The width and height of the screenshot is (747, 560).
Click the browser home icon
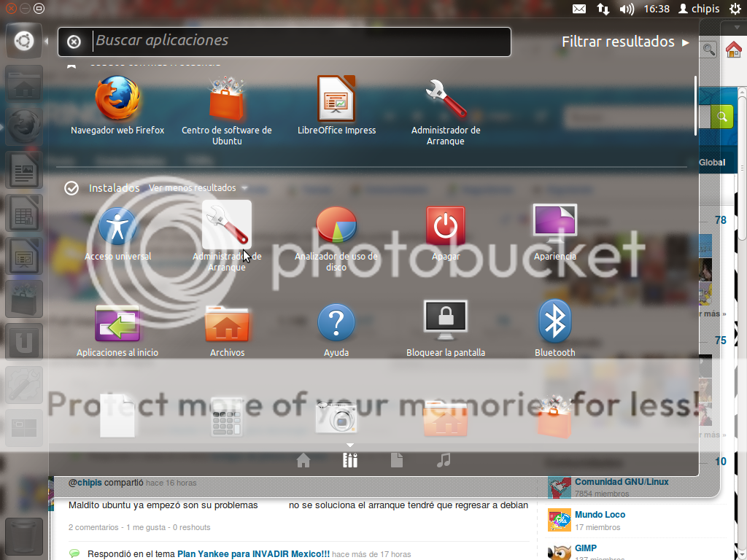point(734,50)
